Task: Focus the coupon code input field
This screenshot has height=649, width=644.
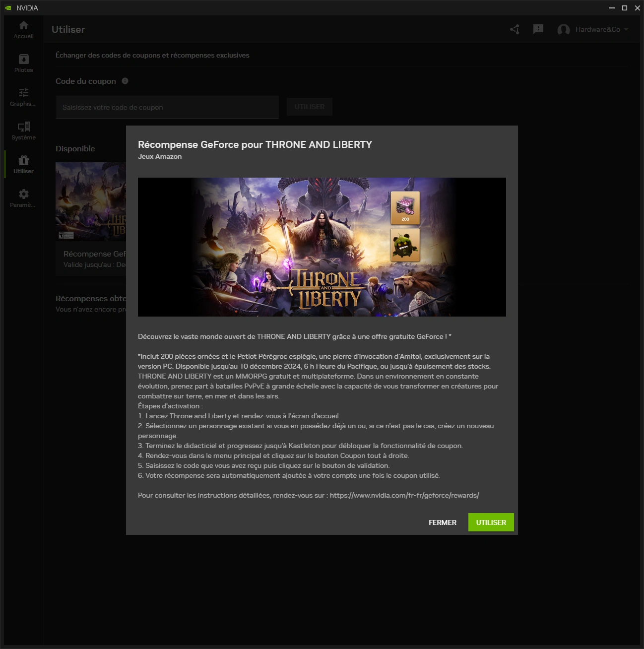Action: coord(167,107)
